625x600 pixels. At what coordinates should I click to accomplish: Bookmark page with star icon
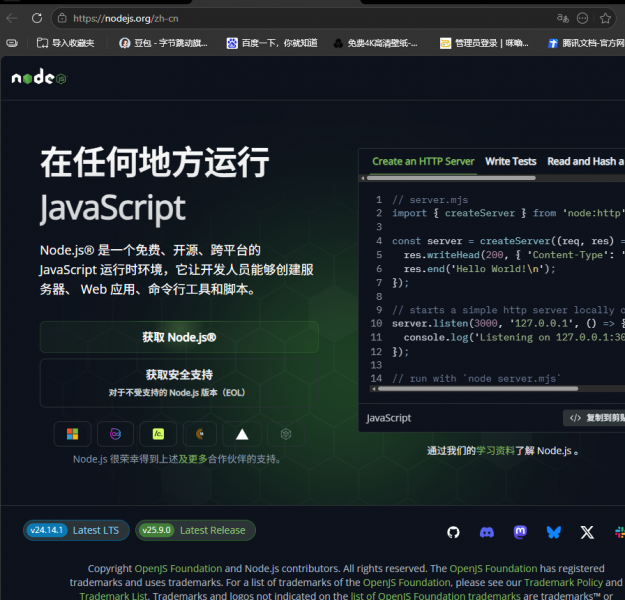[605, 18]
